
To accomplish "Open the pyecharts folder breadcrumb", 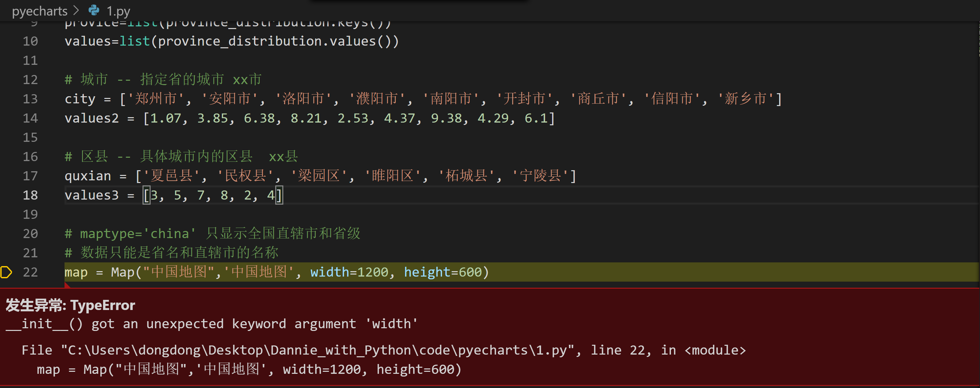I will [x=40, y=11].
